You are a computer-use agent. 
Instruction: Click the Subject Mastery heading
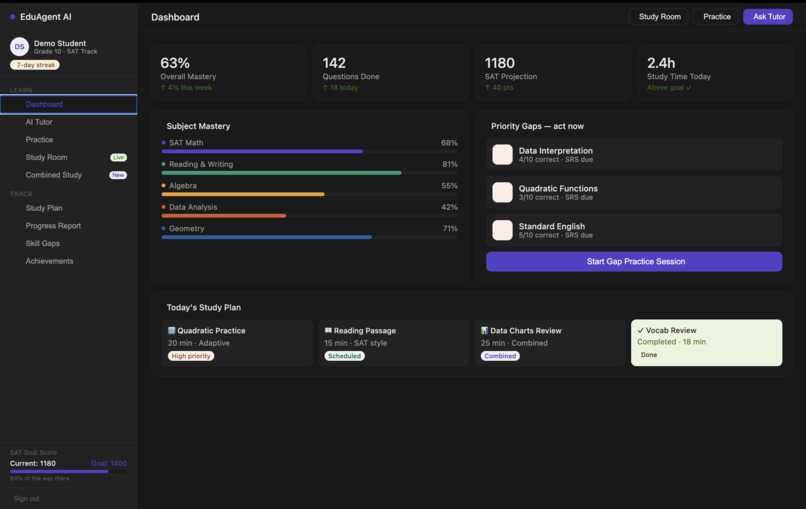tap(198, 126)
